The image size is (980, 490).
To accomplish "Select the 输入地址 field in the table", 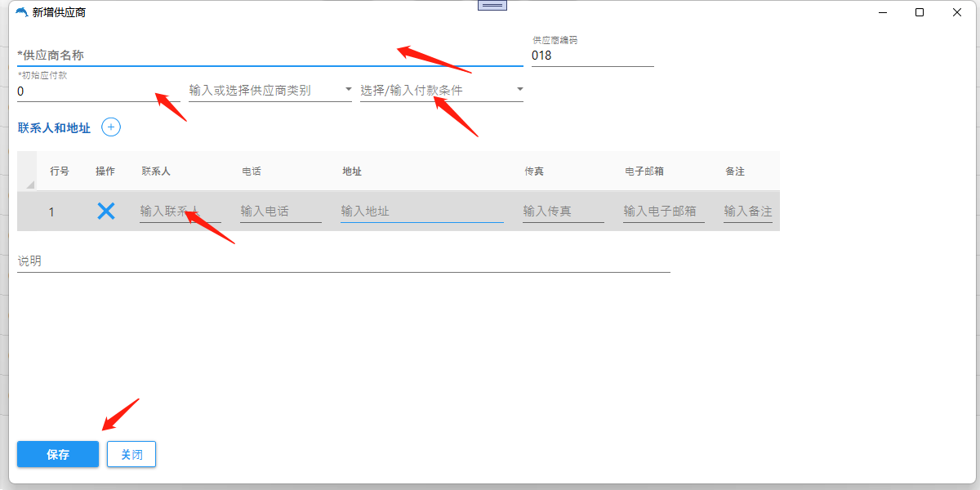I will point(421,212).
